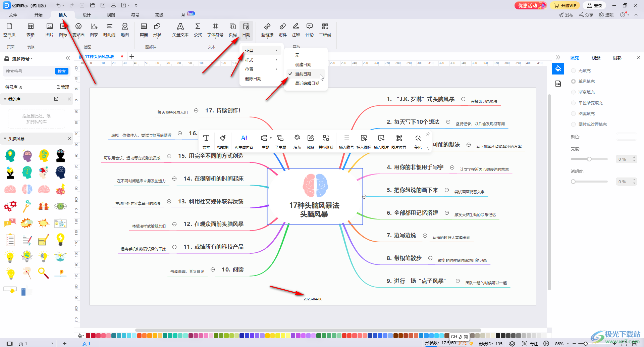
Task: Switch to the Shadow (阴影) panel tab
Action: [x=617, y=58]
